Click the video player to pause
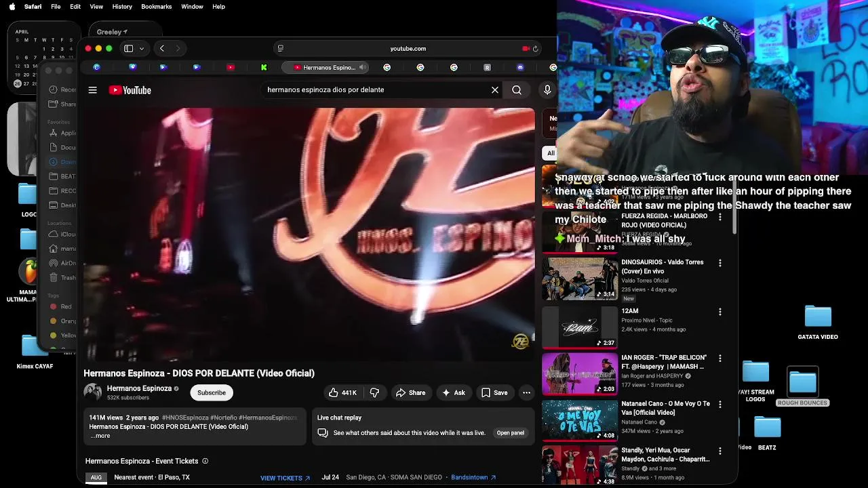The image size is (868, 488). 309,235
